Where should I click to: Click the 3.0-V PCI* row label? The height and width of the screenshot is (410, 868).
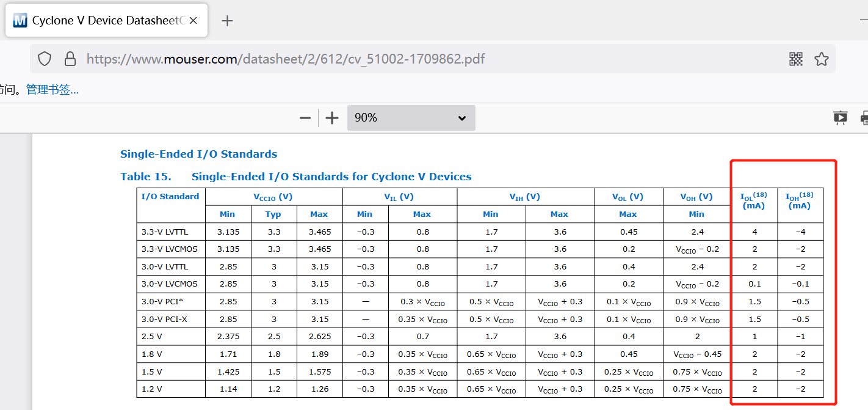162,302
